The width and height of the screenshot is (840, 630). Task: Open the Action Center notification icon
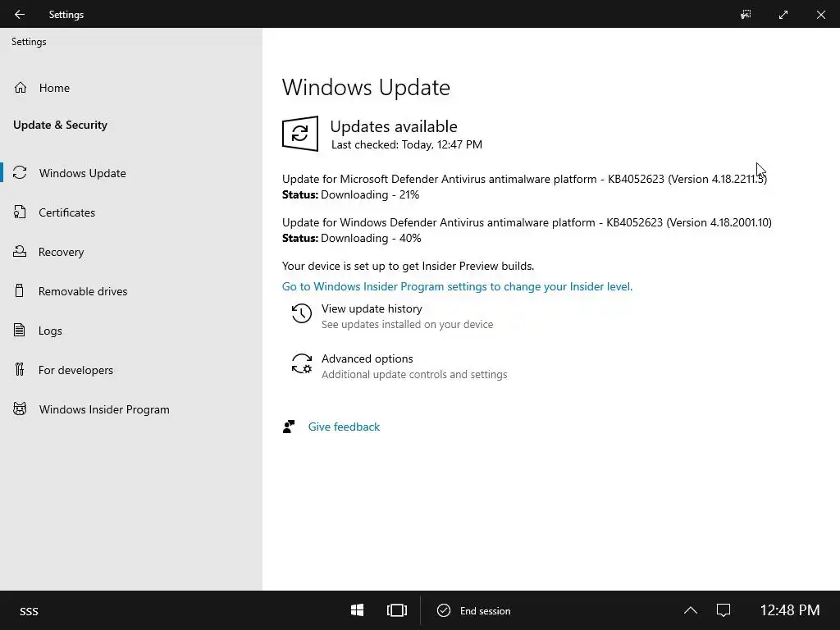724,610
